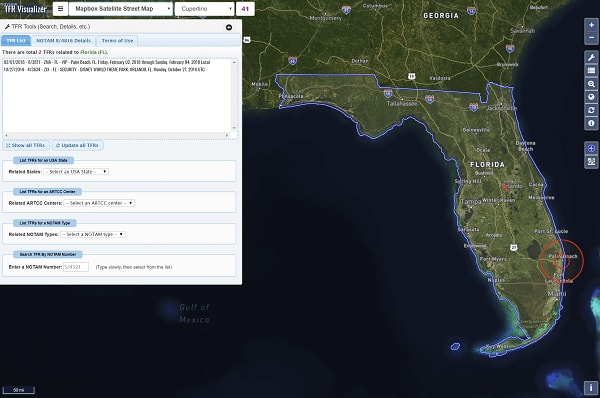Zoom in the map with plus button
Screen dimensions: 600x398
591,25
